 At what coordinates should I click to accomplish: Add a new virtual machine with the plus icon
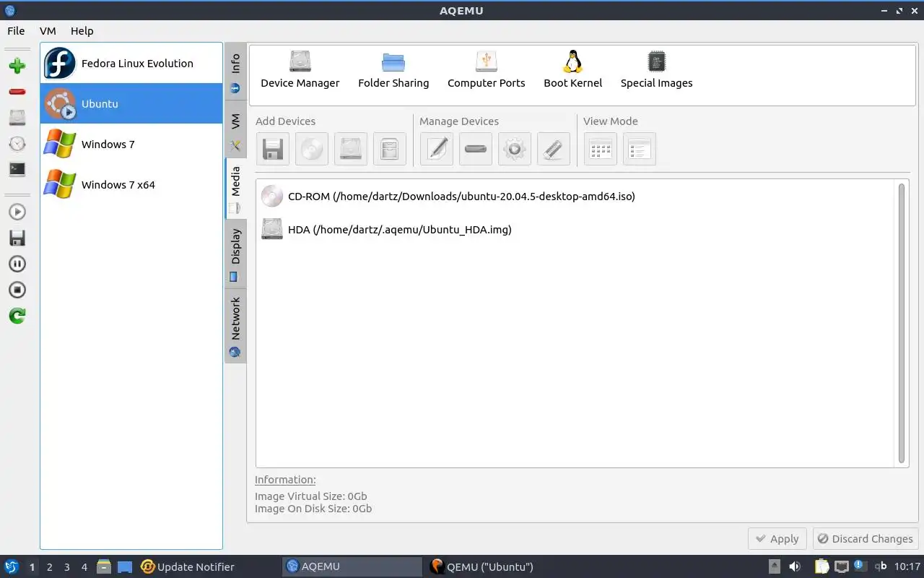pyautogui.click(x=17, y=66)
